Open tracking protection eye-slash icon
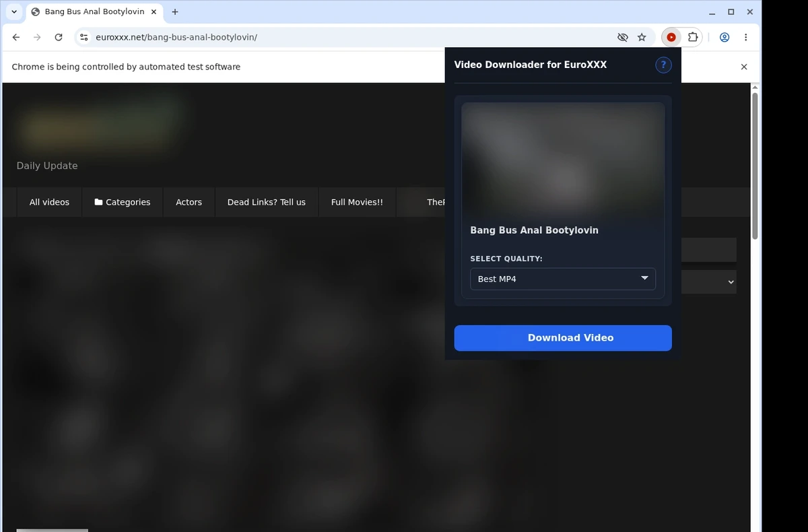This screenshot has width=808, height=532. [623, 38]
